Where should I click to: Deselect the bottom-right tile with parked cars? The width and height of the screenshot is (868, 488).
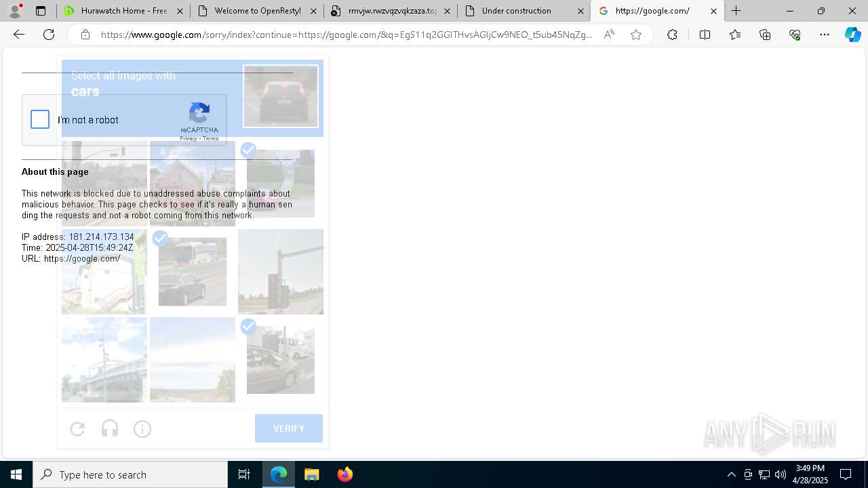pyautogui.click(x=281, y=360)
